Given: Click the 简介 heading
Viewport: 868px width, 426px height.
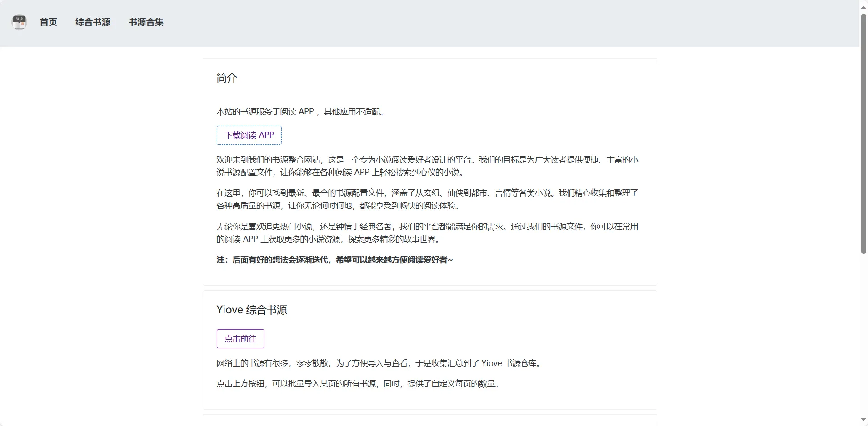Looking at the screenshot, I should (227, 78).
